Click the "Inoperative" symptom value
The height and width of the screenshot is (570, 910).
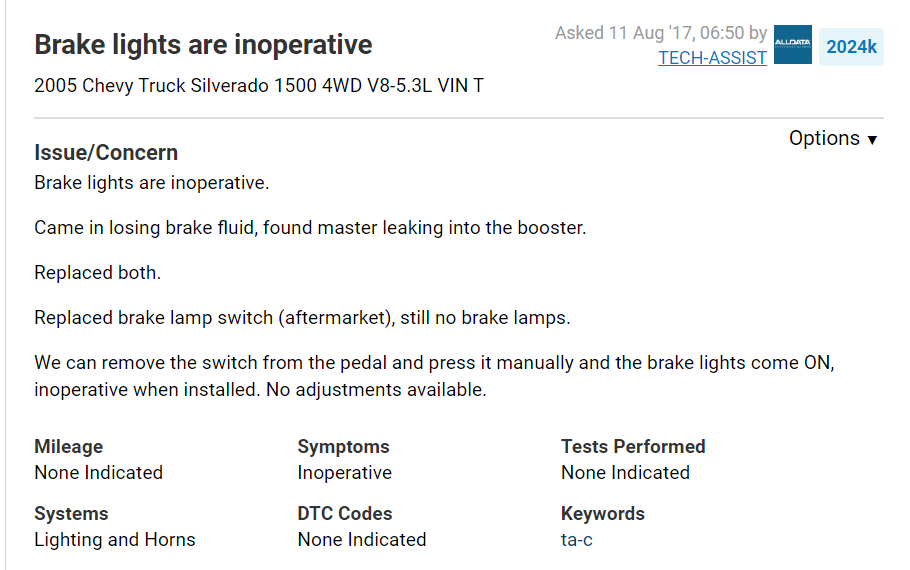pos(345,473)
